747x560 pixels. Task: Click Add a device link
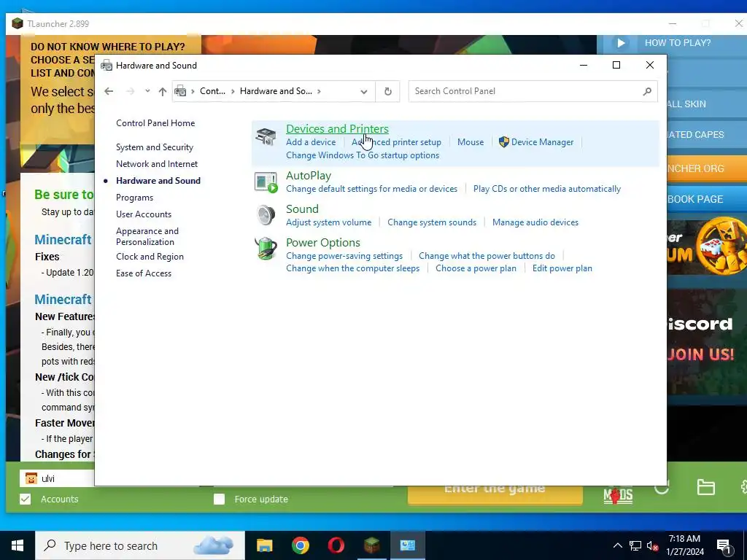(x=311, y=142)
